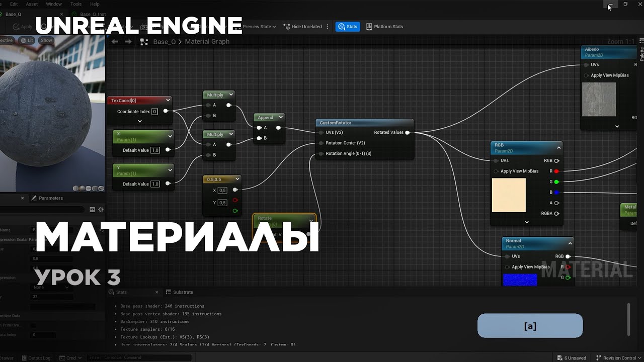This screenshot has height=362, width=644.
Task: Click the green G pin on RGB node
Action: [x=556, y=182]
